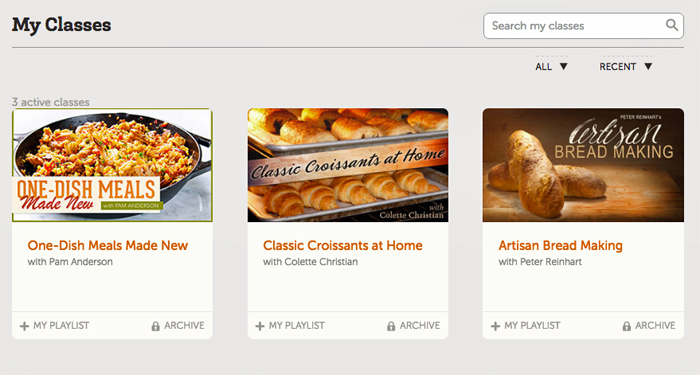Screen dimensions: 700x375
Task: Click the lock icon on Classic Croissants card
Action: [391, 326]
